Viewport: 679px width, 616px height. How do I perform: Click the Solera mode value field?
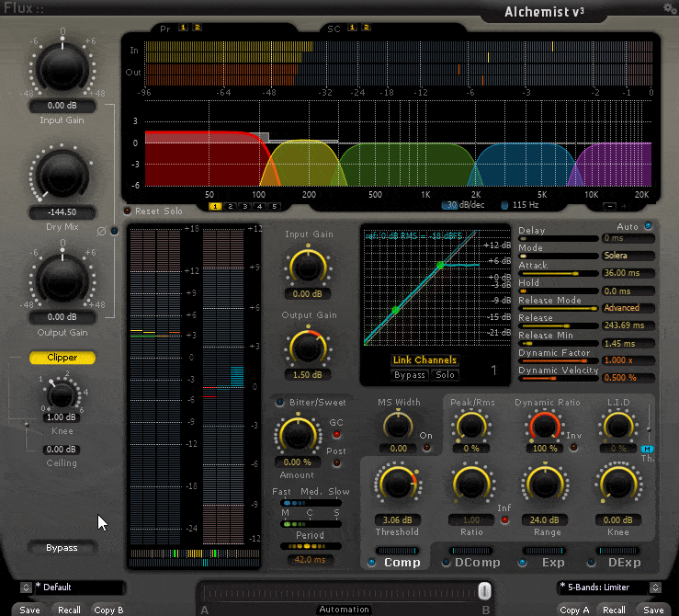(628, 256)
